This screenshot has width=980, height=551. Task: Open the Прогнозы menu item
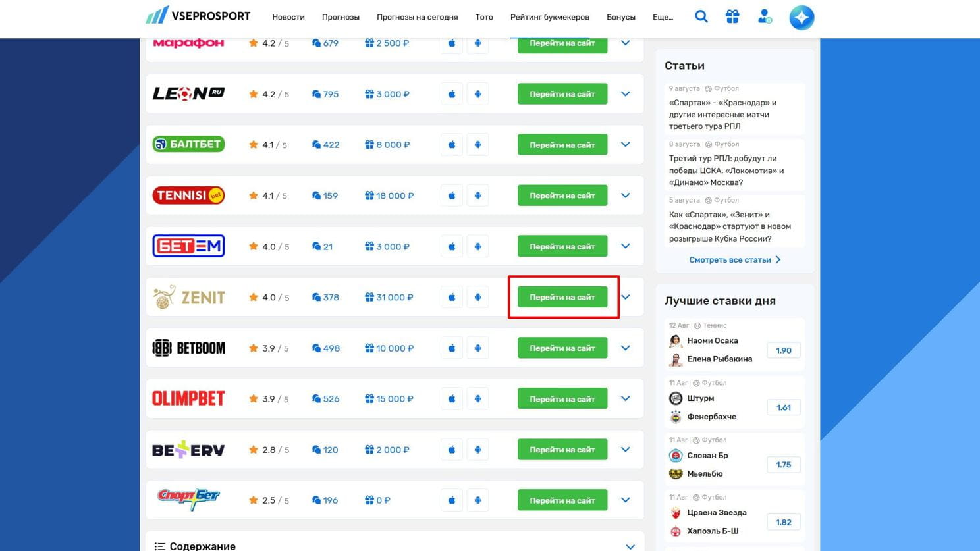pyautogui.click(x=340, y=17)
